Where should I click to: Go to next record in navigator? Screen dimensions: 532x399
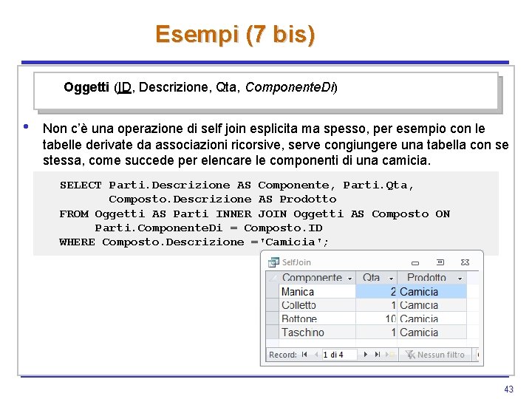(x=366, y=355)
